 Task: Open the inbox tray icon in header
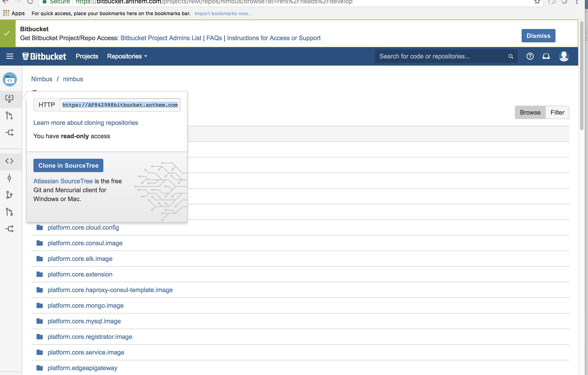(x=546, y=56)
